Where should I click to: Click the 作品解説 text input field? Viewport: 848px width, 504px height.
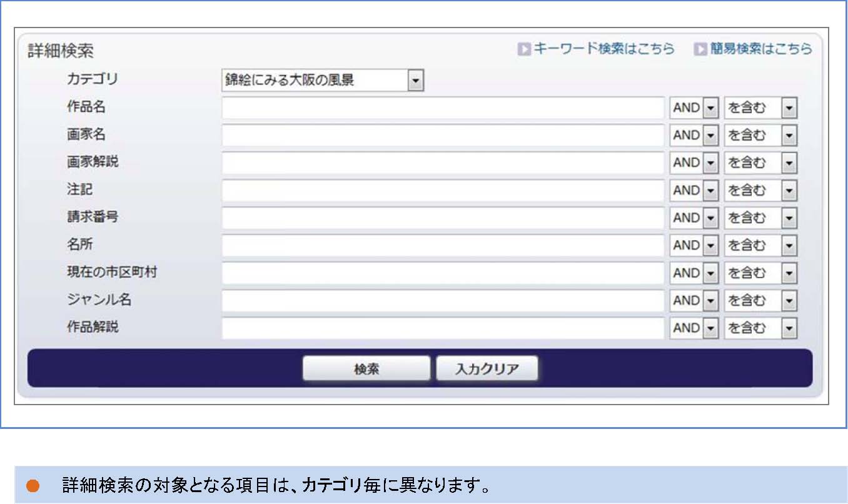[443, 328]
